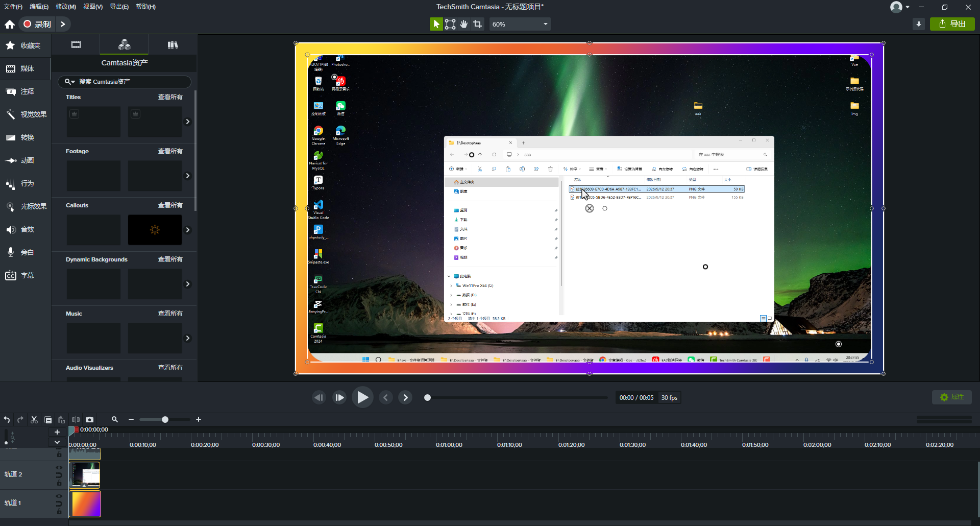This screenshot has height=526, width=980.
Task: Open the Media bin tab icon
Action: pos(76,44)
